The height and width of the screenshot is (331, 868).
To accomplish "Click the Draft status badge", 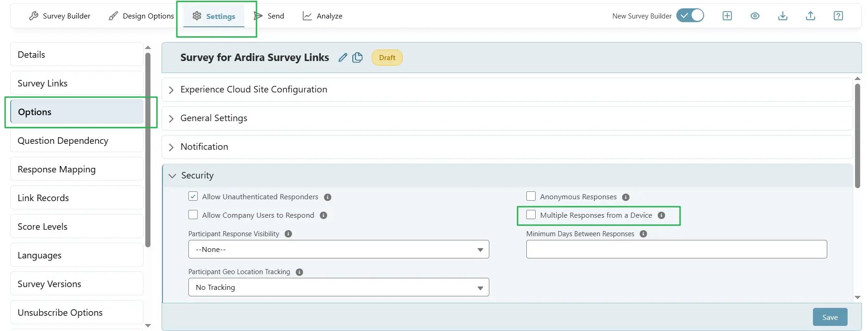I will [x=387, y=58].
